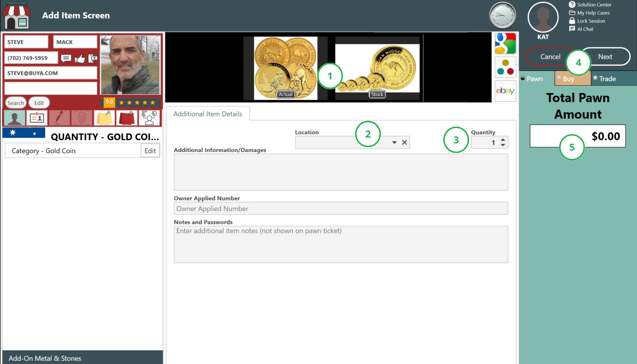Viewport: 637px width, 364px height.
Task: Expand Add-On Metal & Stones panel
Action: (x=82, y=357)
